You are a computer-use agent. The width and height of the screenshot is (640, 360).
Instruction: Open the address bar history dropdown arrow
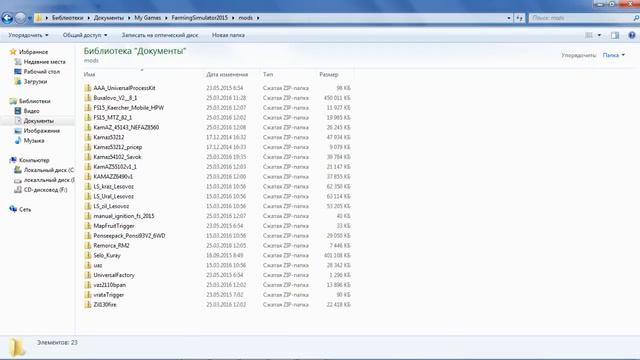[x=509, y=18]
